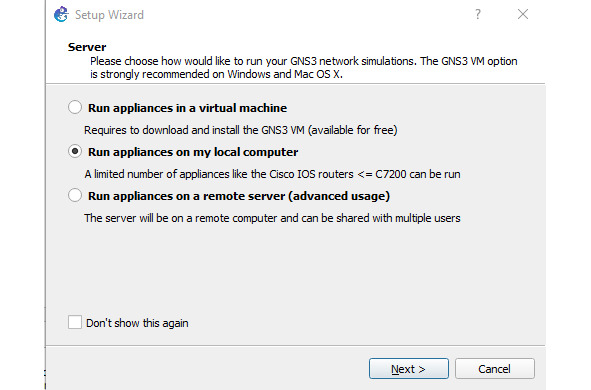Click the empty area below the radio options
The image size is (591, 390).
tap(296, 269)
